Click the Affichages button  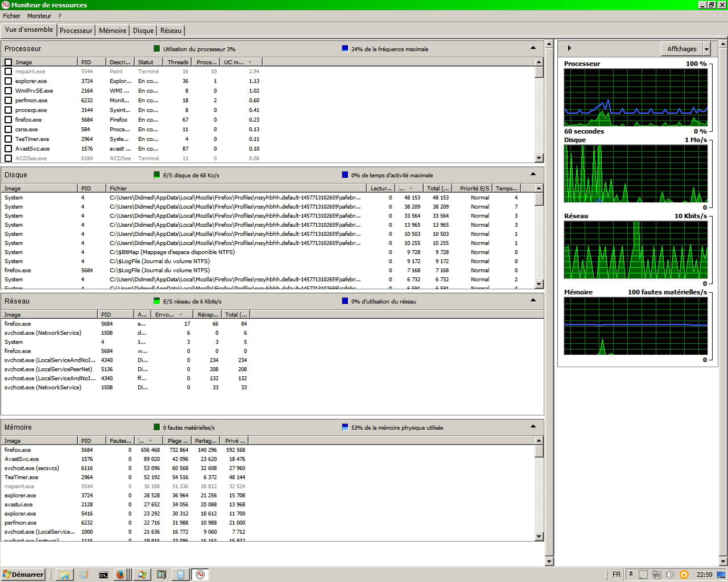tap(681, 49)
